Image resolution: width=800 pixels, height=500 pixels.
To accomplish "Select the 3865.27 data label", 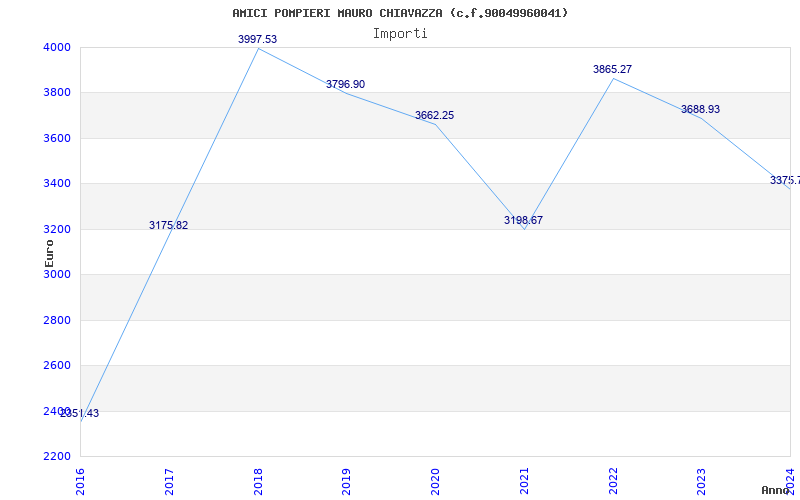I will coord(612,69).
